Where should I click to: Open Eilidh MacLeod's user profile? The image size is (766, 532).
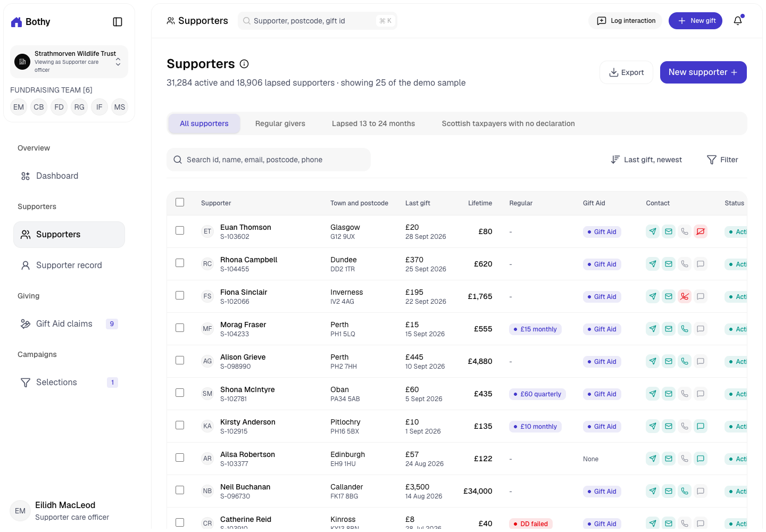(69, 511)
